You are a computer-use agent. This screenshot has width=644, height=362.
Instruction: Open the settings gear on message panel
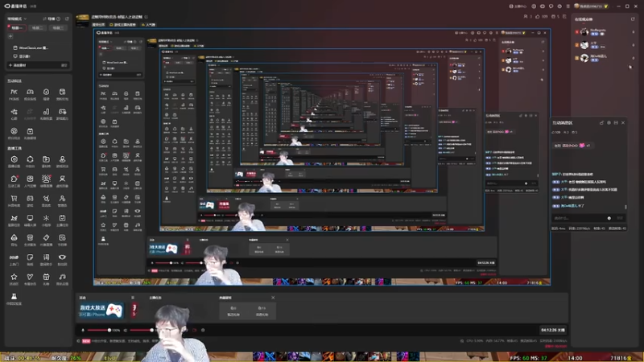tap(609, 123)
